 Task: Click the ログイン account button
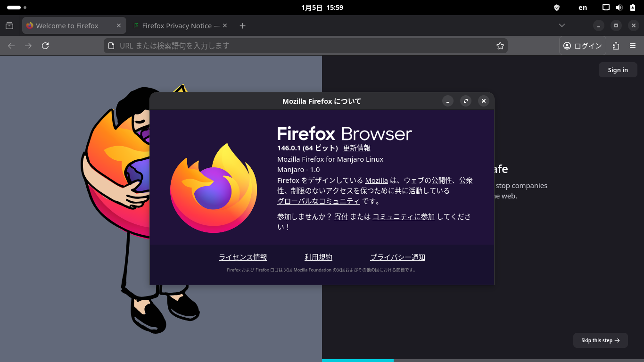pos(583,46)
